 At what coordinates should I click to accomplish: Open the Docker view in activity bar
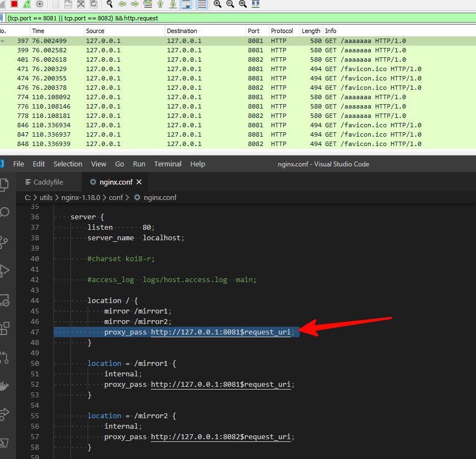click(x=4, y=386)
